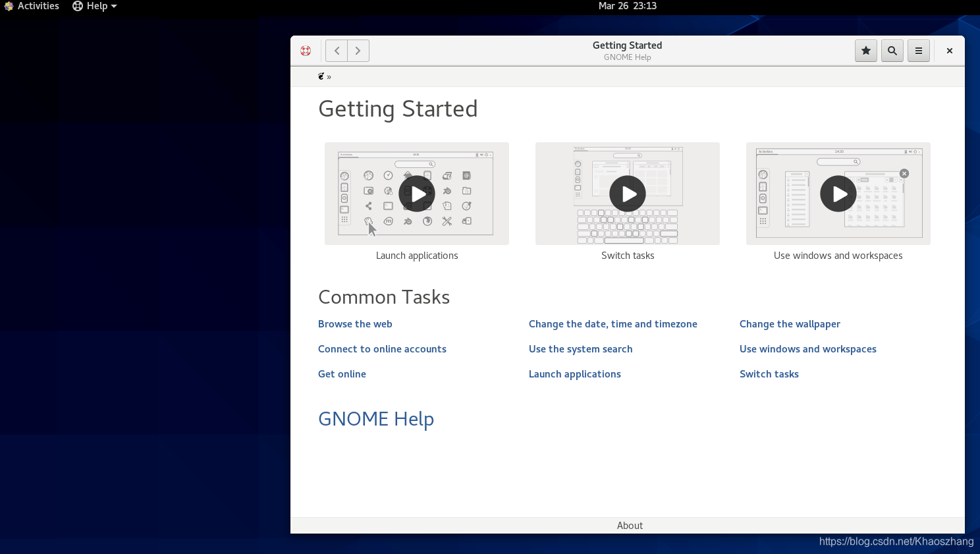Play the Switch tasks video

(628, 194)
